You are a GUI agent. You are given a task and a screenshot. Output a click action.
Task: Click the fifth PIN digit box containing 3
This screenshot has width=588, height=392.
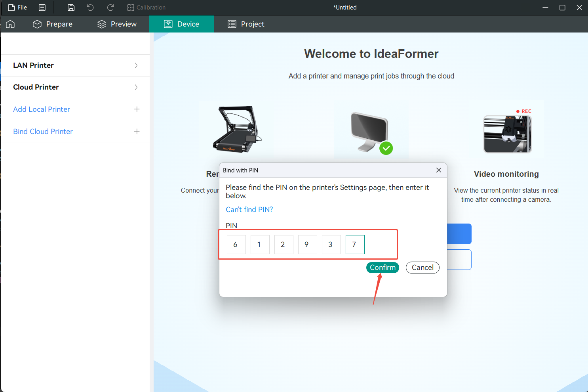(331, 245)
